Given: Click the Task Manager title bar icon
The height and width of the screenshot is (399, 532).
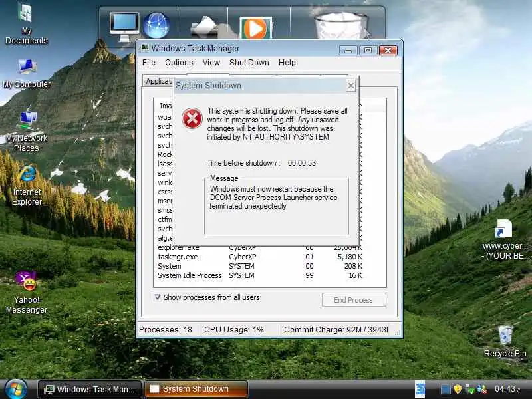Looking at the screenshot, I should tap(145, 48).
